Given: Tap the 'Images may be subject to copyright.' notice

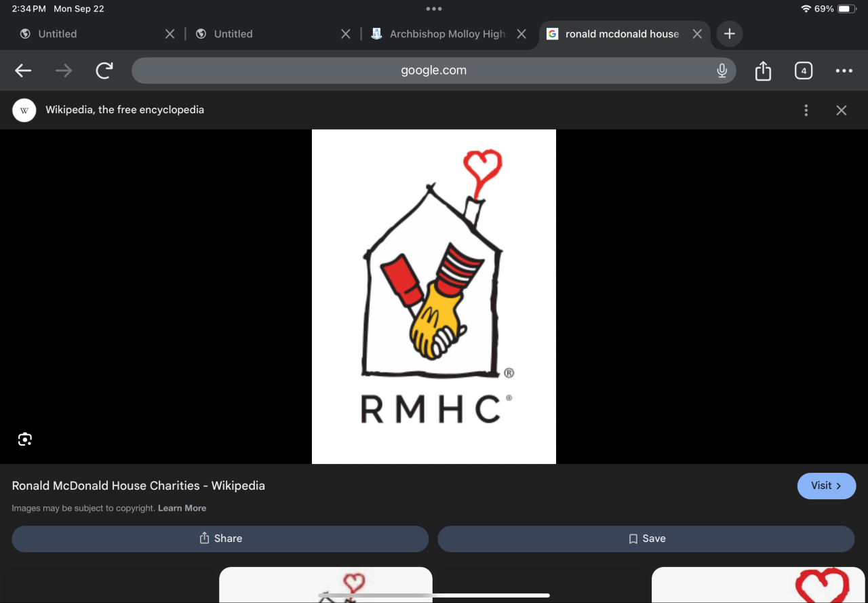Looking at the screenshot, I should [83, 508].
